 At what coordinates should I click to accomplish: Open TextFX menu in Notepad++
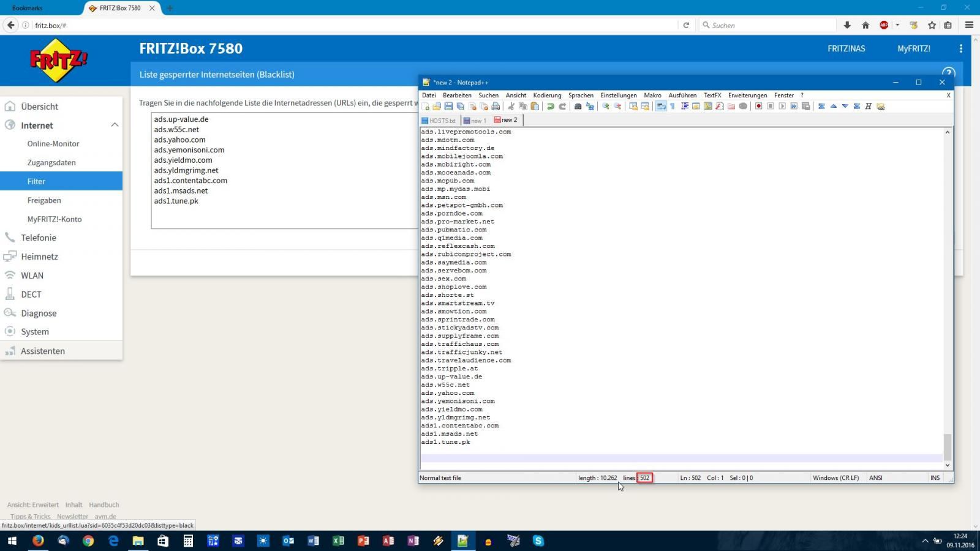pyautogui.click(x=712, y=96)
